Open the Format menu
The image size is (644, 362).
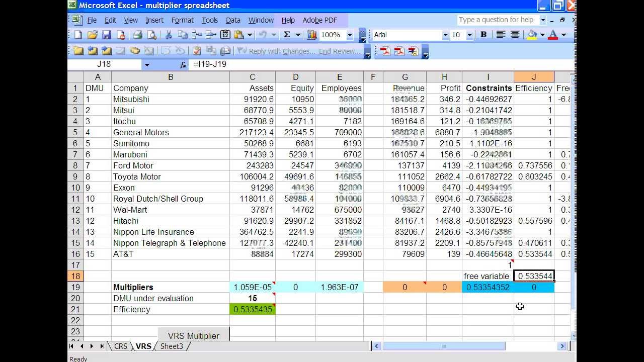click(x=182, y=20)
